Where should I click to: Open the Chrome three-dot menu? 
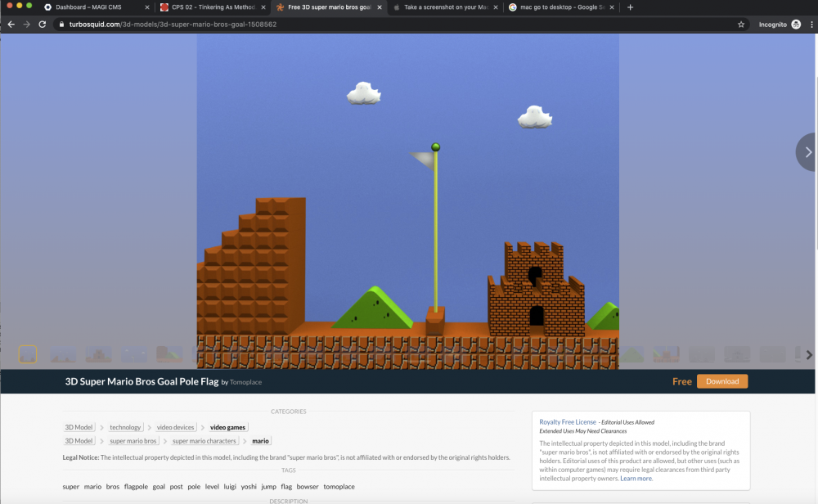click(811, 25)
